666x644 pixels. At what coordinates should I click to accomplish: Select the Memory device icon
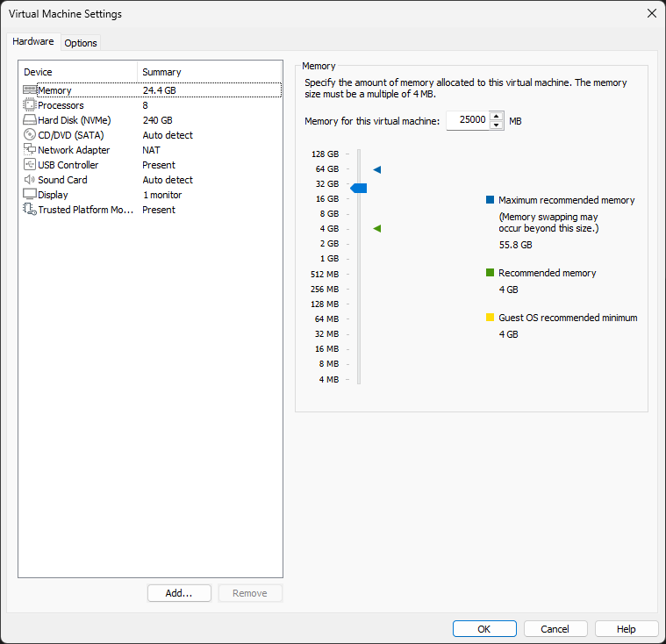[x=29, y=90]
